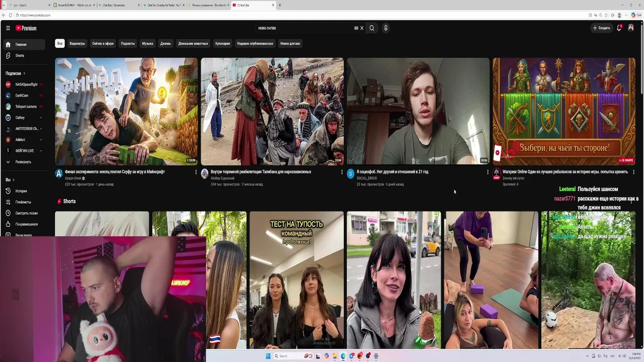The image size is (644, 362).
Task: Open Microsoft Edge from taskbar
Action: point(343,356)
